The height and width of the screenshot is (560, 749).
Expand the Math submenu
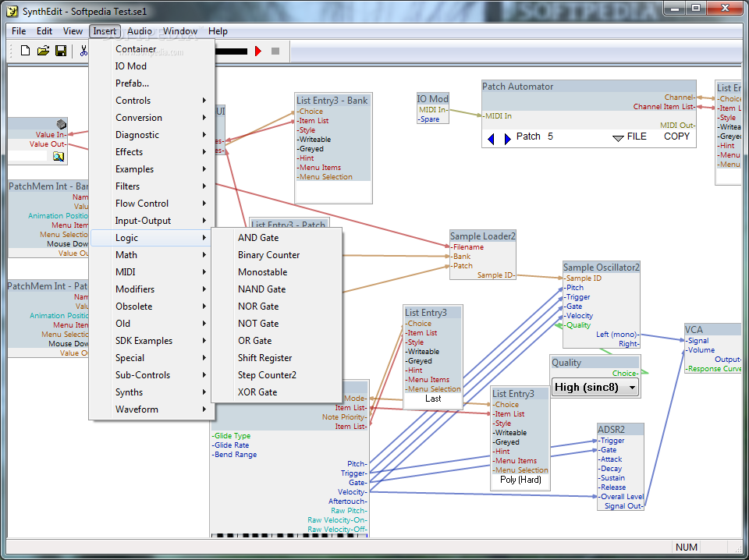tap(152, 255)
